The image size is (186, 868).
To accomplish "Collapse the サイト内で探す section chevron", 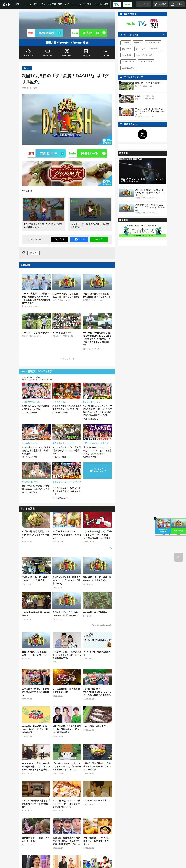I will [x=164, y=35].
